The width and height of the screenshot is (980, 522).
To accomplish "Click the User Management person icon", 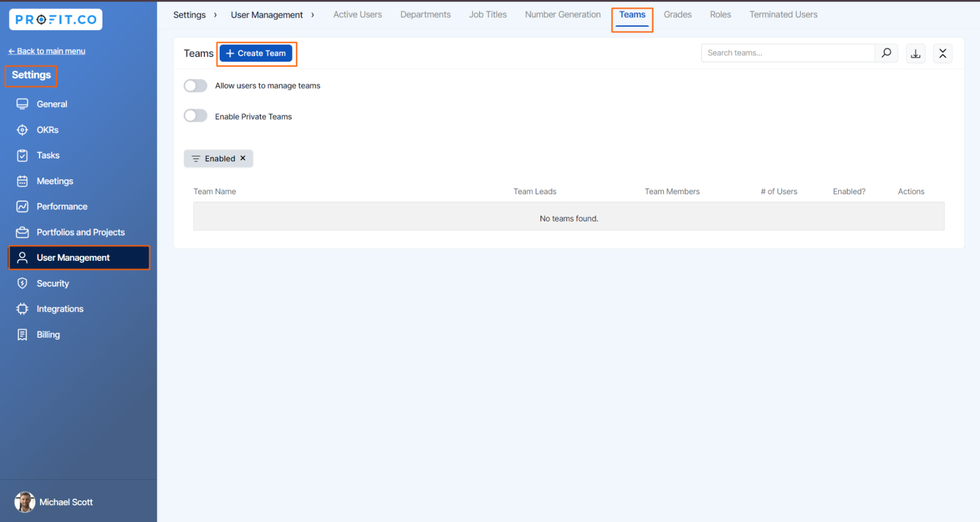I will [x=22, y=258].
